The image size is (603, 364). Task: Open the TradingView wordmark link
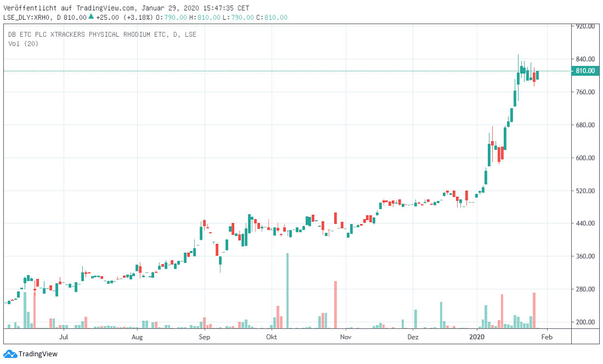tap(38, 354)
